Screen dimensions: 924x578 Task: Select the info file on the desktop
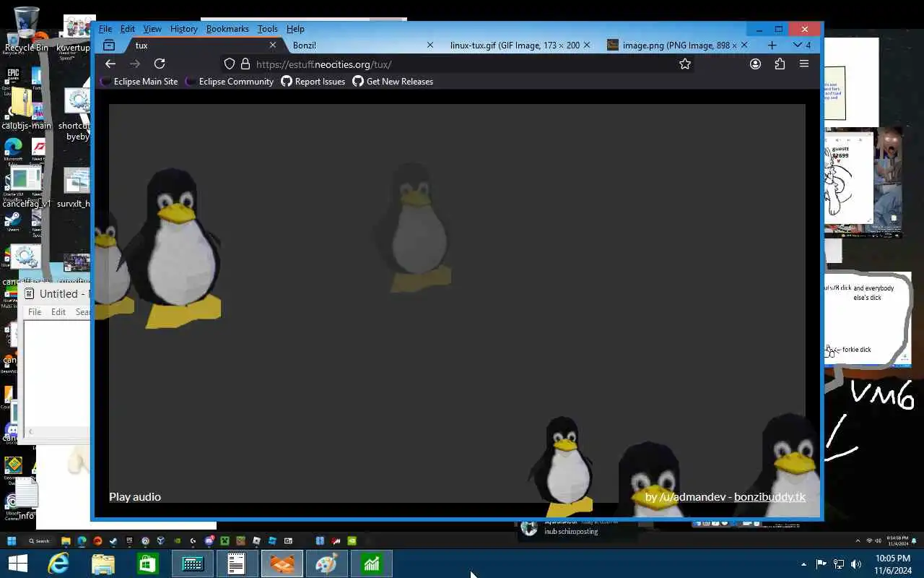coord(26,500)
